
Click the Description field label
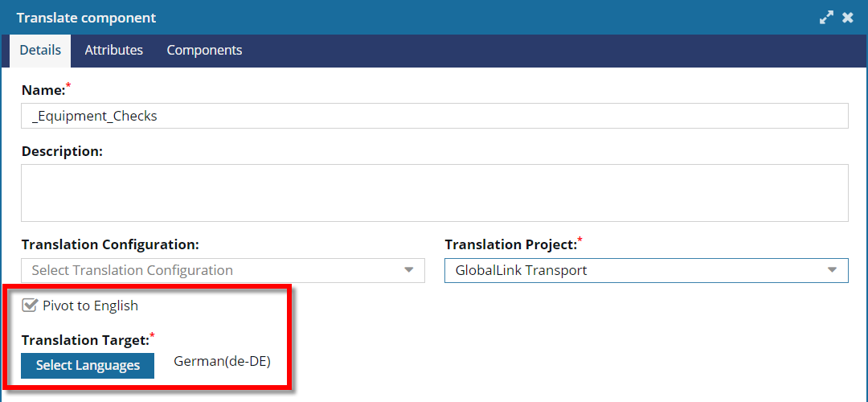click(x=62, y=151)
